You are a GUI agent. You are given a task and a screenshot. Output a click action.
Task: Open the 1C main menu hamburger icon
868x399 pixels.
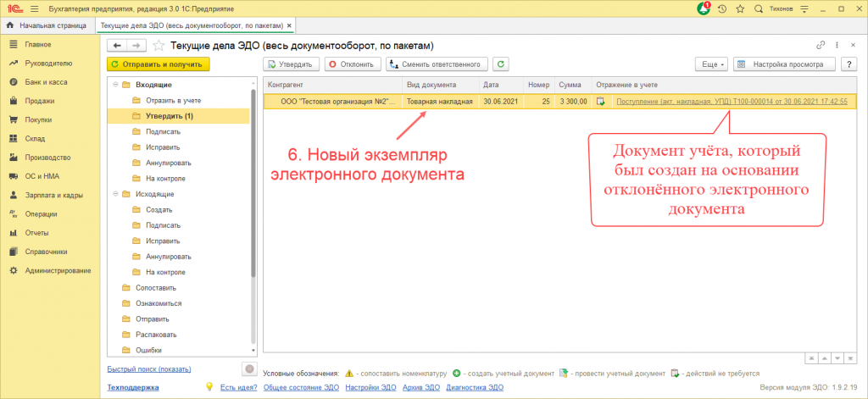pos(34,9)
